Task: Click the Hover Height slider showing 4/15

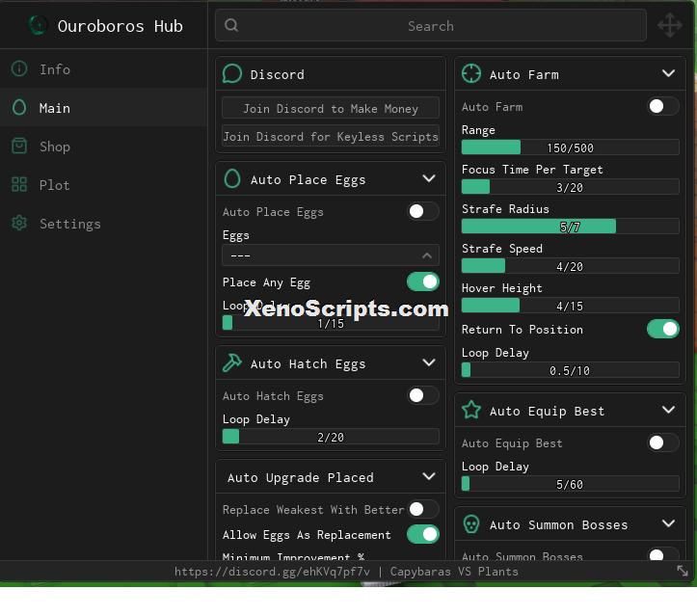Action: pyautogui.click(x=571, y=306)
